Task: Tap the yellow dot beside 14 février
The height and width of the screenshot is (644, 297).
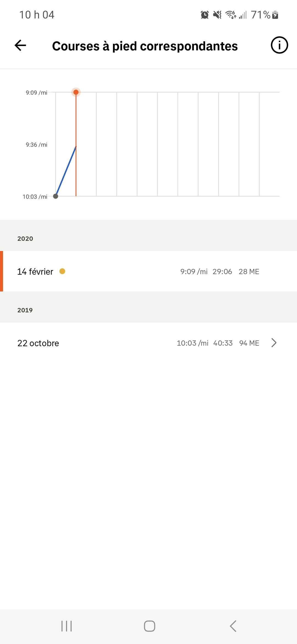Action: point(62,271)
